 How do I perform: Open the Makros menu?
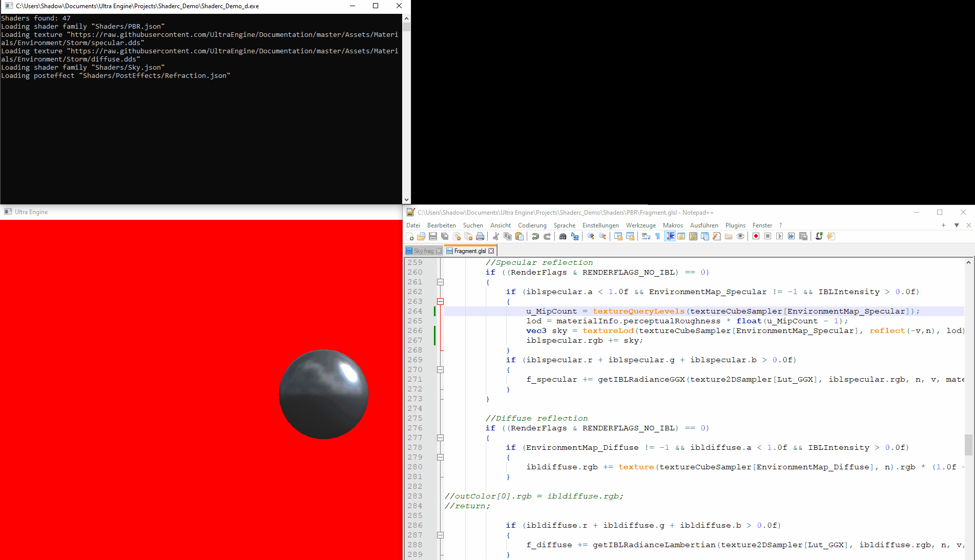coord(673,225)
